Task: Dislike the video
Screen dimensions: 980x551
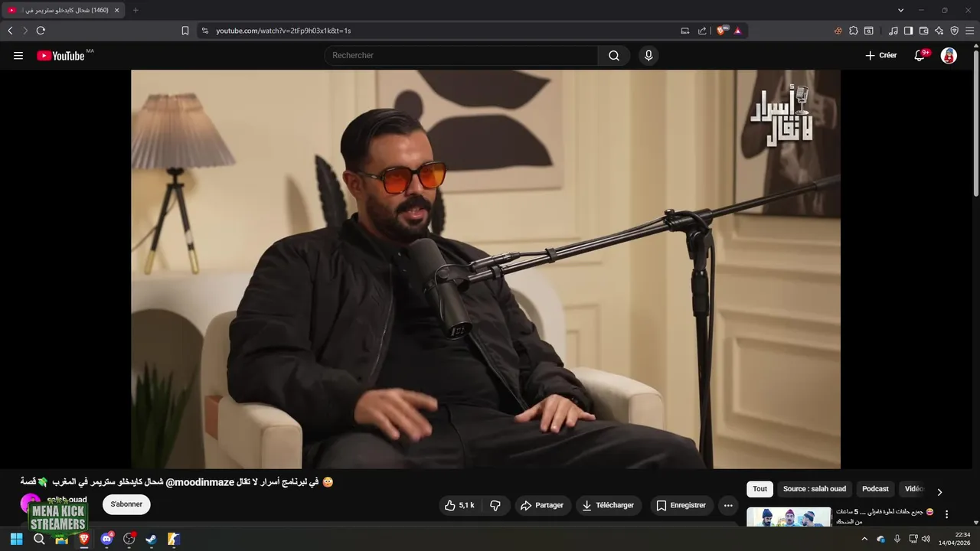Action: pos(495,505)
